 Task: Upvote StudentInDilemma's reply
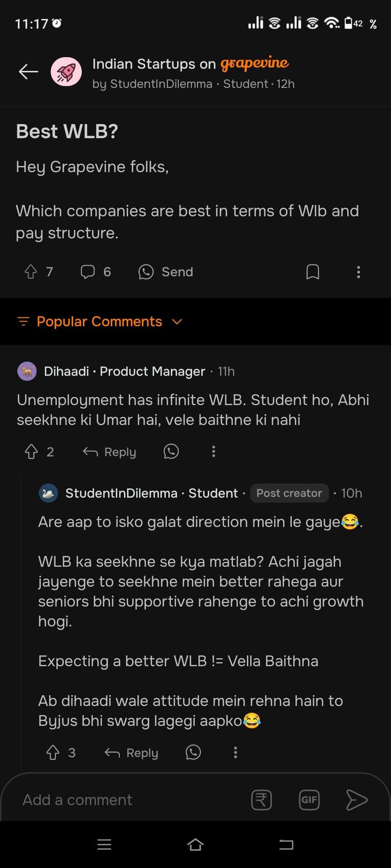pos(53,752)
